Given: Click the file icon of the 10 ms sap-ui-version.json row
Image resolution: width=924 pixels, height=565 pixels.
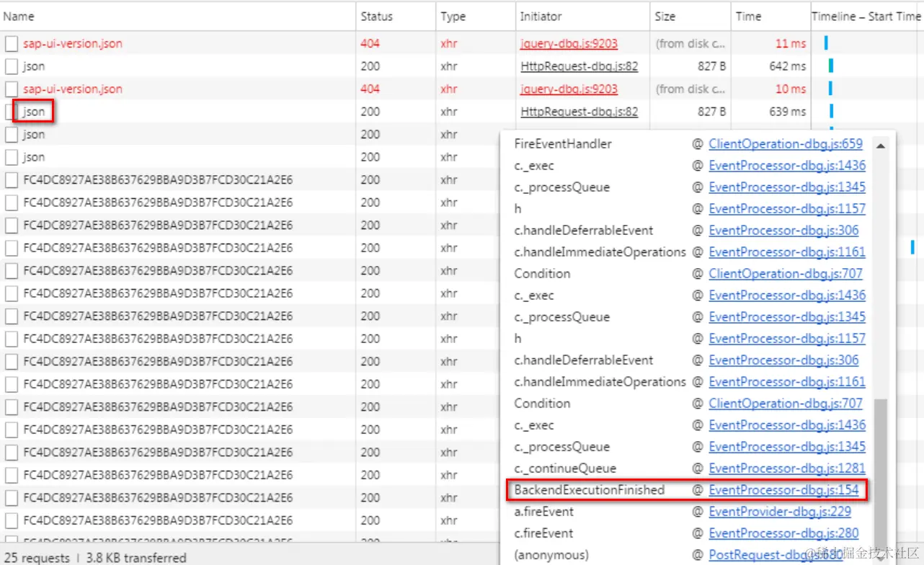Looking at the screenshot, I should [x=11, y=89].
